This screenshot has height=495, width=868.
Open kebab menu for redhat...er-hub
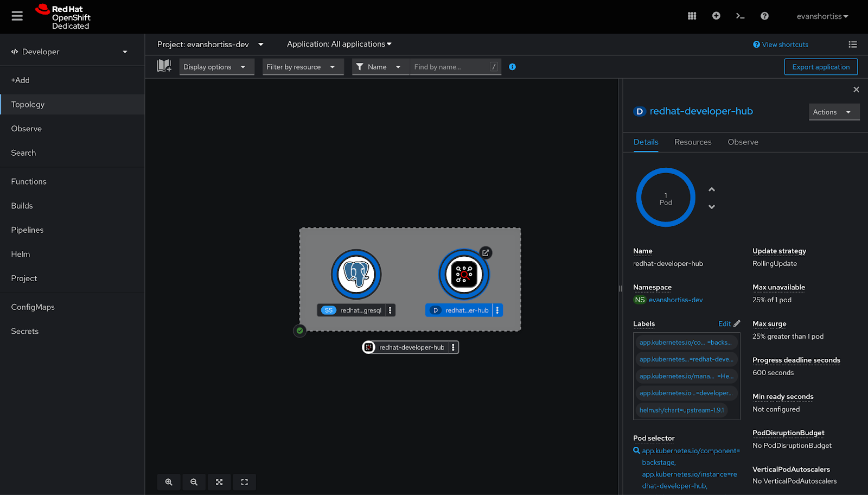click(x=497, y=310)
